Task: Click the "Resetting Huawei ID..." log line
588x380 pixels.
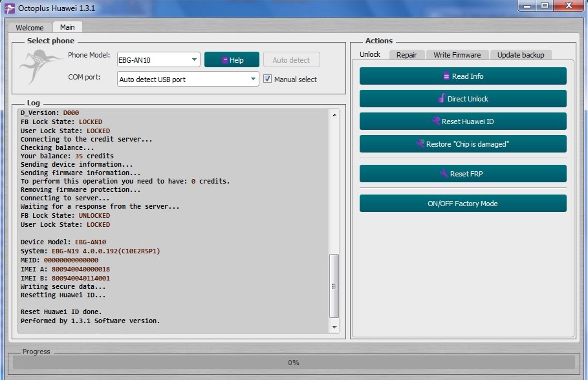Action: tap(63, 295)
